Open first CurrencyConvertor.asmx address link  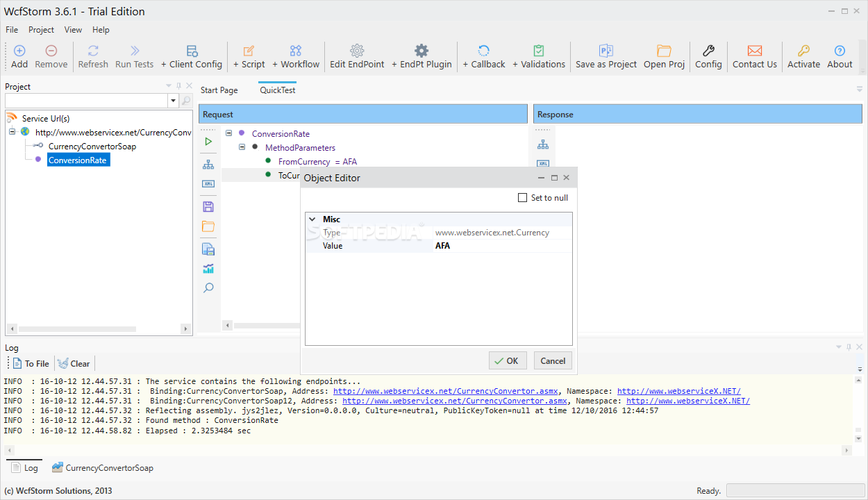(x=445, y=391)
